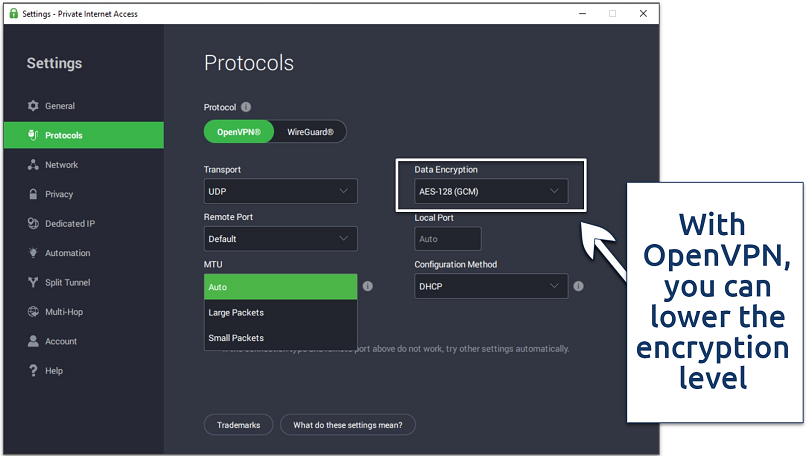Open the Account settings tab
This screenshot has width=806, height=456.
tap(84, 341)
